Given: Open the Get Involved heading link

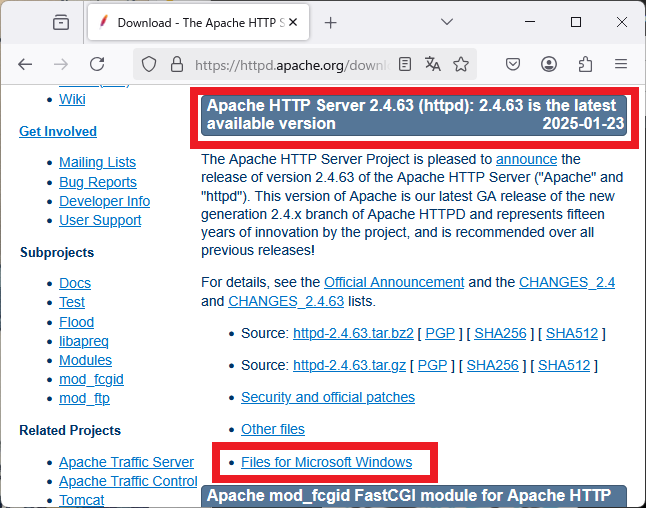Looking at the screenshot, I should (58, 131).
